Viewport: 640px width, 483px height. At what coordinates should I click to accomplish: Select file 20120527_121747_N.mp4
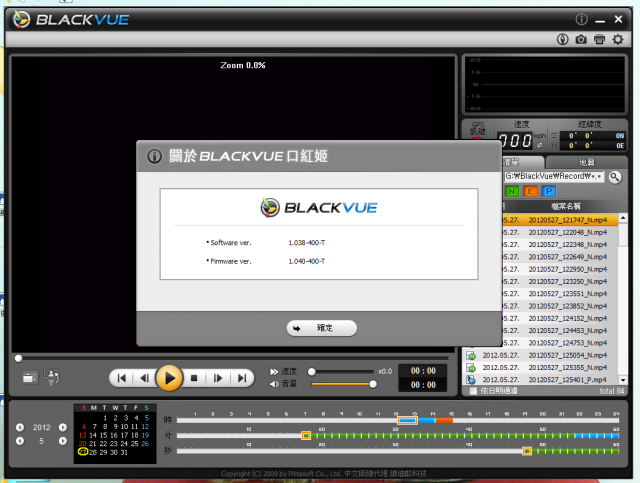click(560, 220)
